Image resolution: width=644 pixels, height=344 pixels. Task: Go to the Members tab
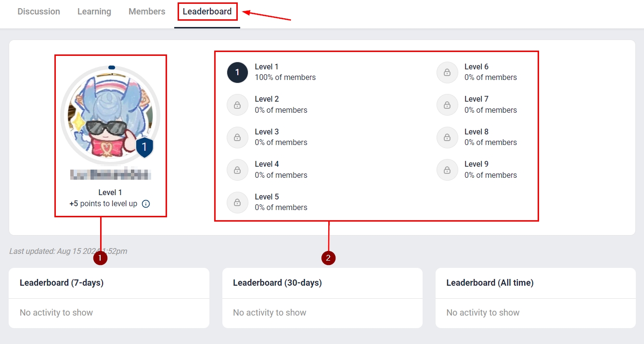click(147, 12)
